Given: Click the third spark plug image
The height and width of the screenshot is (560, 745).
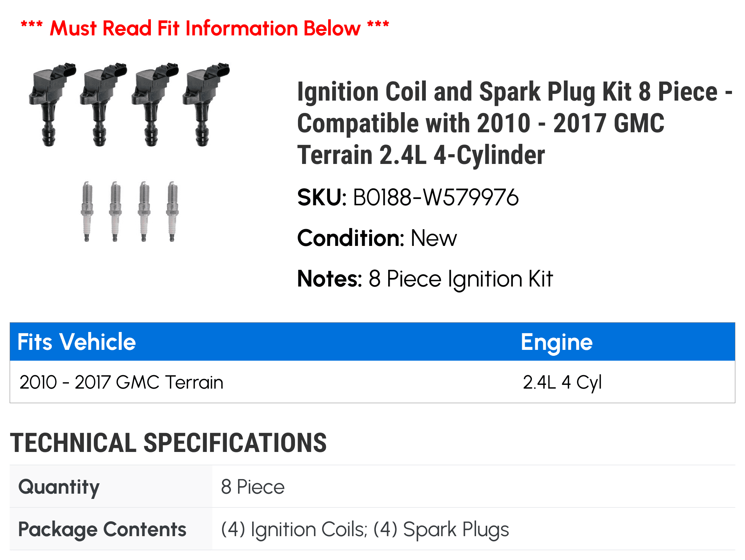Looking at the screenshot, I should tap(144, 211).
